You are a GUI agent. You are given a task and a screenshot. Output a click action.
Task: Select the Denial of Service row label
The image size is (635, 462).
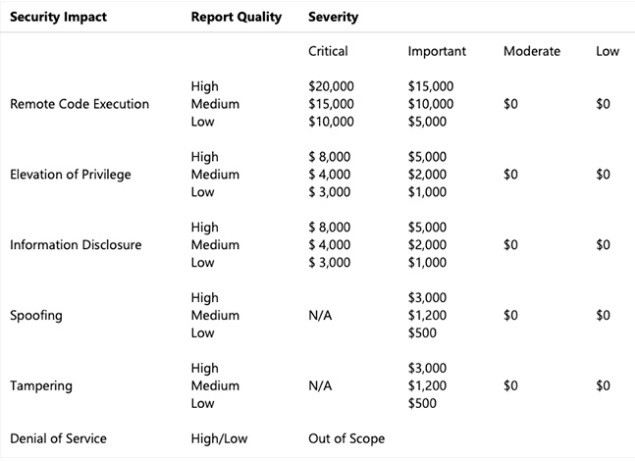[x=58, y=439]
